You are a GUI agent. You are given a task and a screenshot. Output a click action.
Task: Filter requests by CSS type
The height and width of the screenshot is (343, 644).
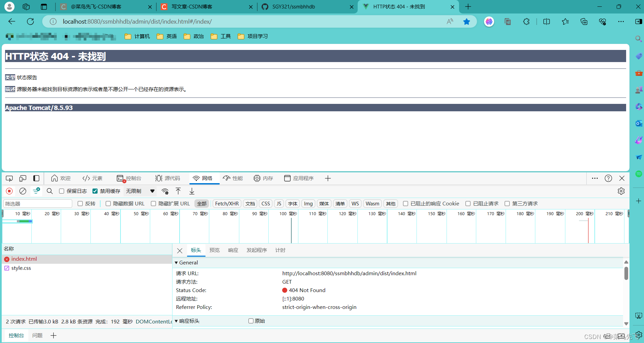pos(266,204)
